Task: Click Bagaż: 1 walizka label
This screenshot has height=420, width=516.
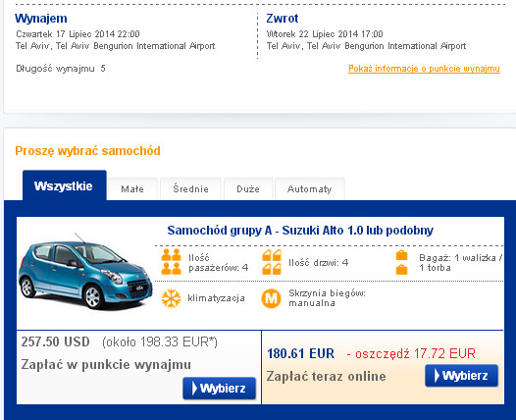Action: pyautogui.click(x=461, y=262)
